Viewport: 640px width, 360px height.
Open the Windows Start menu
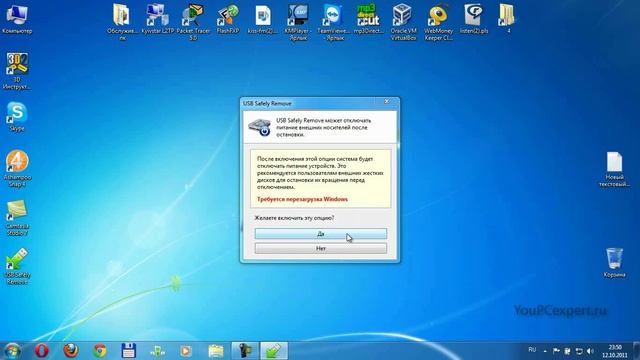pyautogui.click(x=12, y=351)
